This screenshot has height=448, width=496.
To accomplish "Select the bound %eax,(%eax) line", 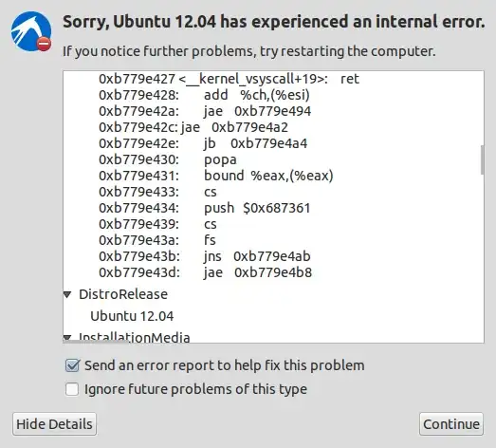I will point(216,176).
